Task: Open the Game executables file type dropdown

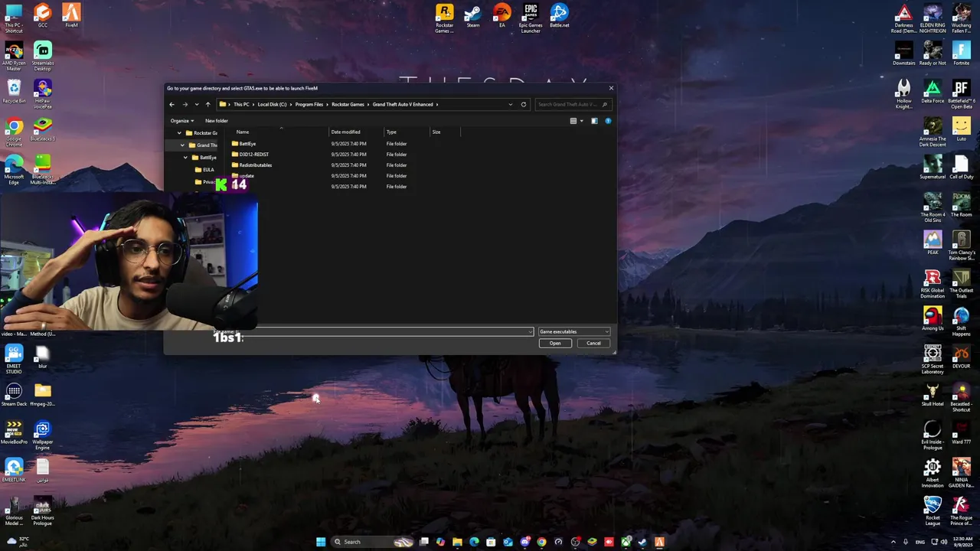Action: tap(574, 331)
